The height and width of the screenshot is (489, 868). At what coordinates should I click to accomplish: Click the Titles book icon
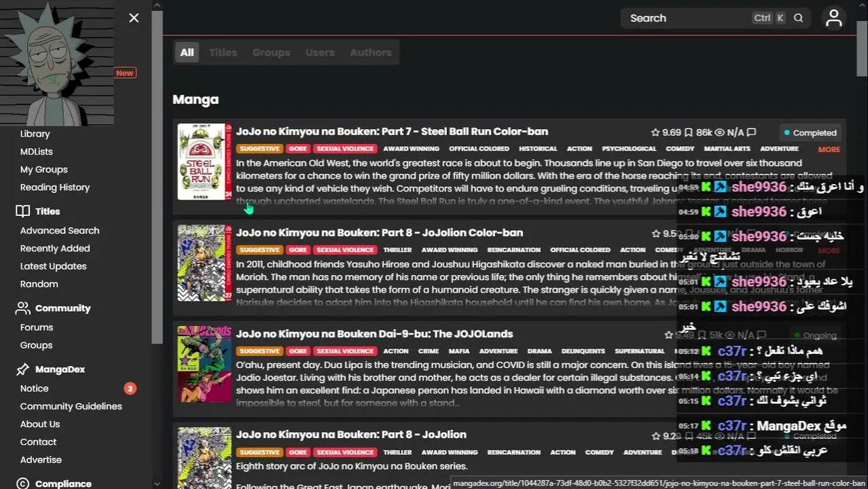tap(23, 211)
